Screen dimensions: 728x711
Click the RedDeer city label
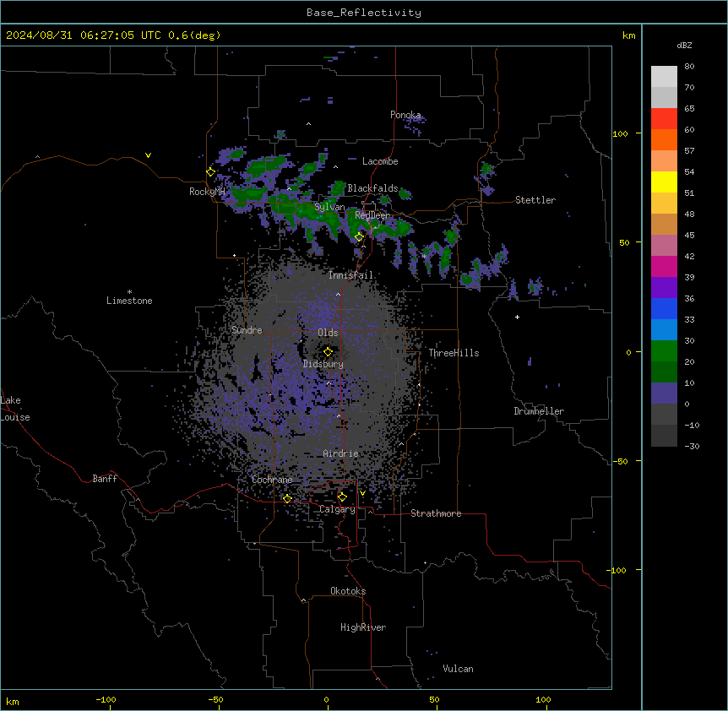(372, 215)
